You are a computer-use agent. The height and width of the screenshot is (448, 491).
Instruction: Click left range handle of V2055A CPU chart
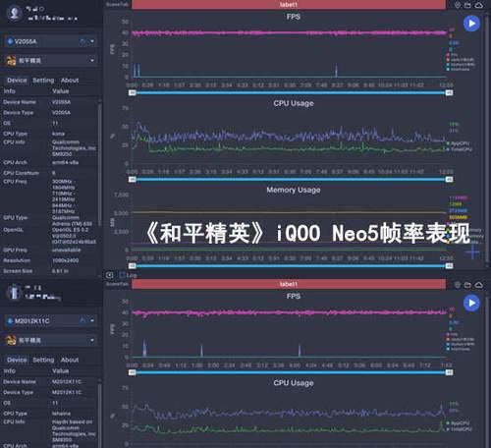click(133, 180)
